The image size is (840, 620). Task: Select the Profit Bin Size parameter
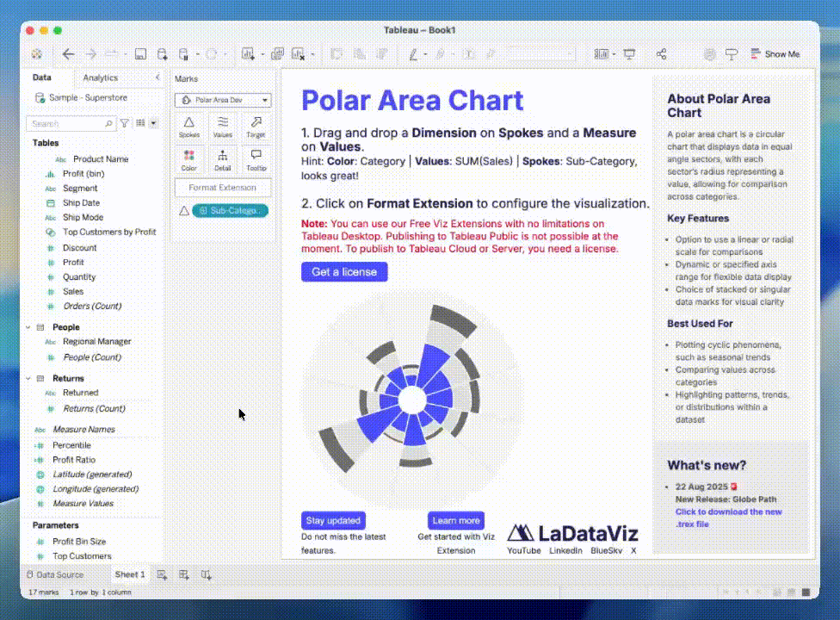point(79,542)
